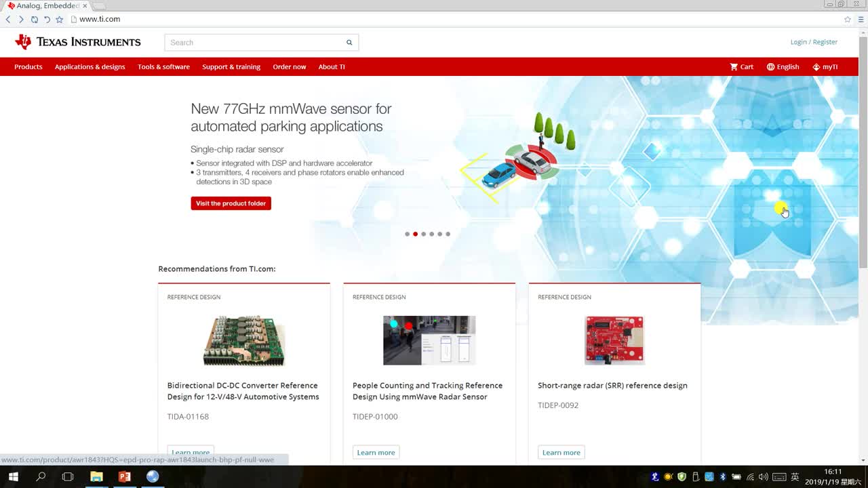Go back in the browser
Image resolution: width=868 pixels, height=488 pixels.
click(8, 20)
